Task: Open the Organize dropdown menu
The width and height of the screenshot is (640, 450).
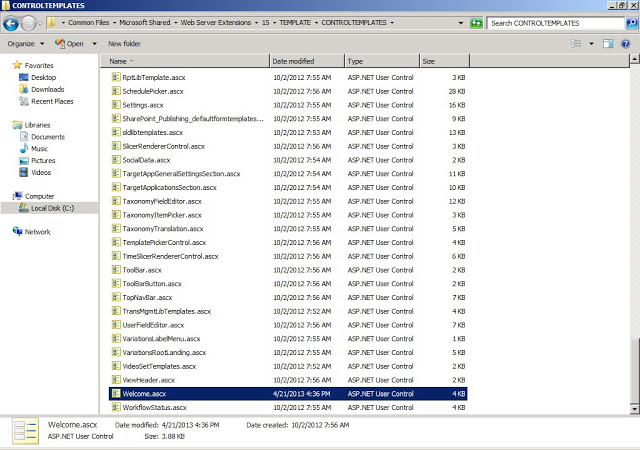Action: (x=25, y=44)
